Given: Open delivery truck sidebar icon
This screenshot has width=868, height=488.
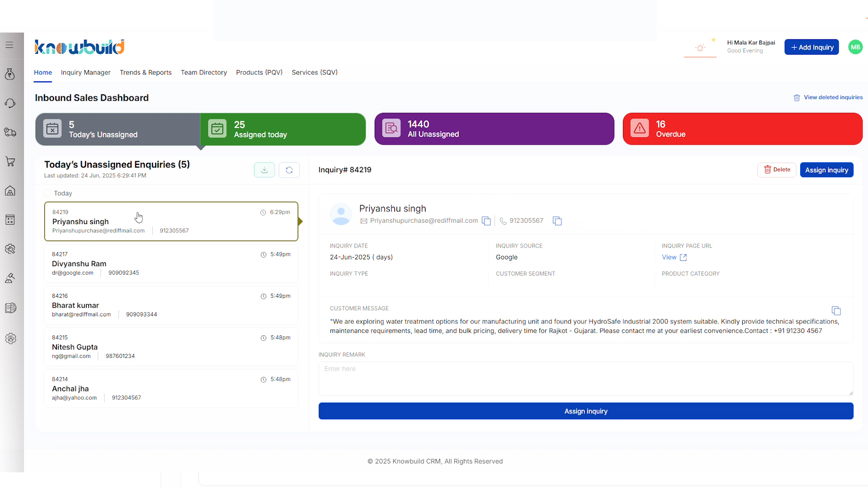Looking at the screenshot, I should [x=10, y=132].
